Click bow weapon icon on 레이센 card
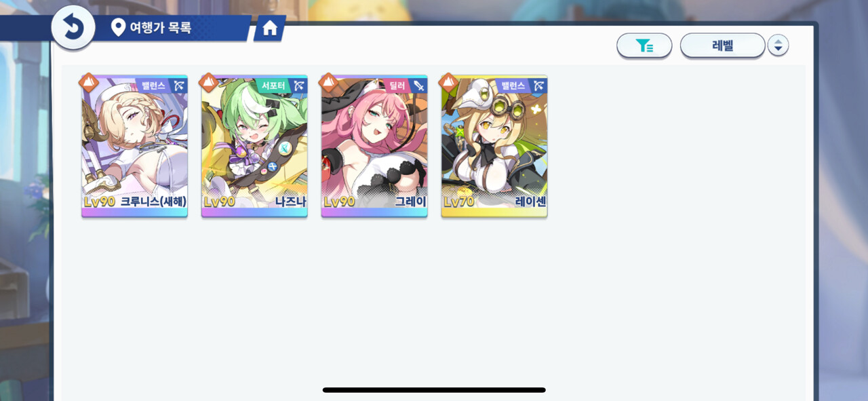 click(539, 85)
